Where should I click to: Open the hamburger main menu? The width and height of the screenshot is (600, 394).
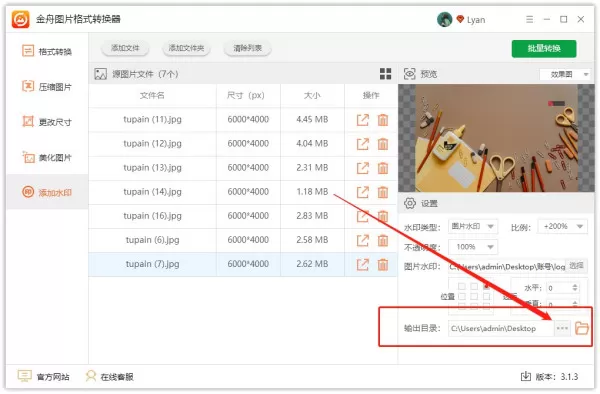pos(529,19)
